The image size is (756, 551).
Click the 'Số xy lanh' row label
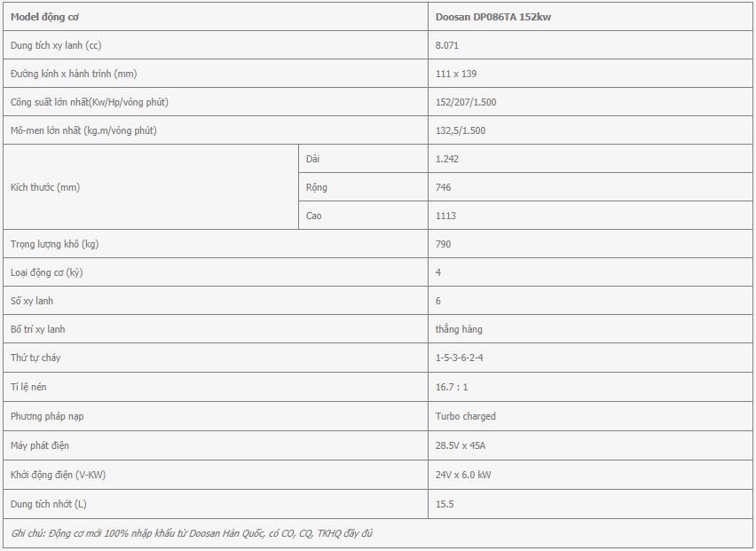click(32, 301)
